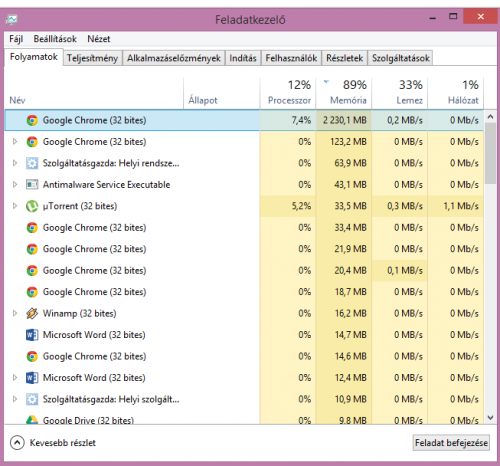Image resolution: width=500 pixels, height=466 pixels.
Task: Switch to the Szolgáltatások tab
Action: (401, 58)
